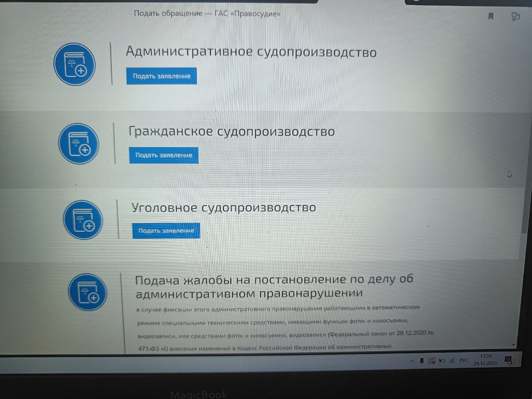The height and width of the screenshot is (399, 532).
Task: Подать заявление under Уголовное судопроизводство
Action: [x=166, y=231]
